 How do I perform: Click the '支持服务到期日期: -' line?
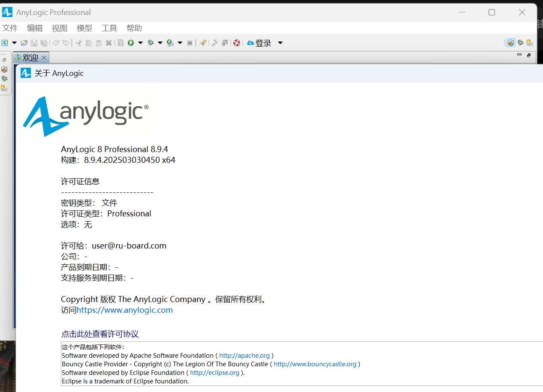(x=97, y=278)
